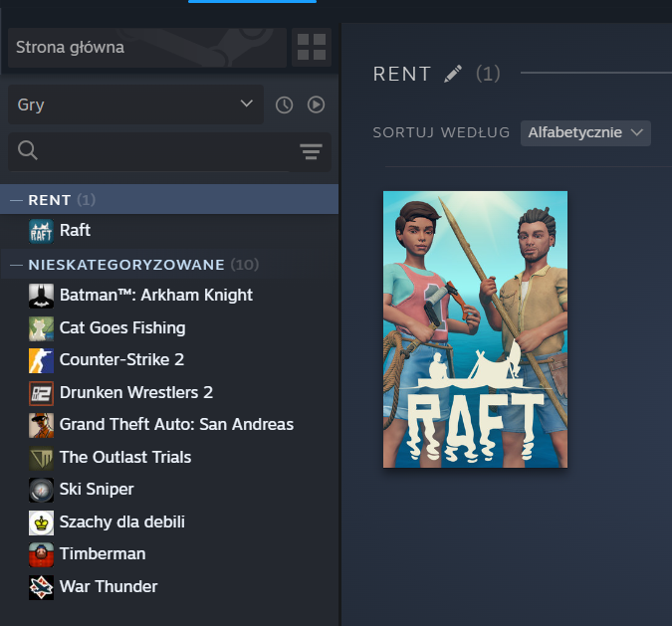Go to Strona główna

[147, 48]
